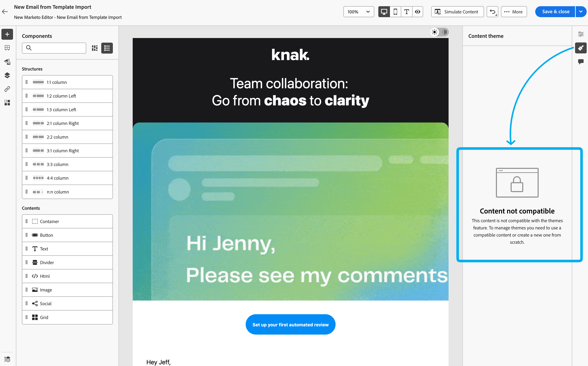
Task: Switch to plain text view icon
Action: click(407, 12)
